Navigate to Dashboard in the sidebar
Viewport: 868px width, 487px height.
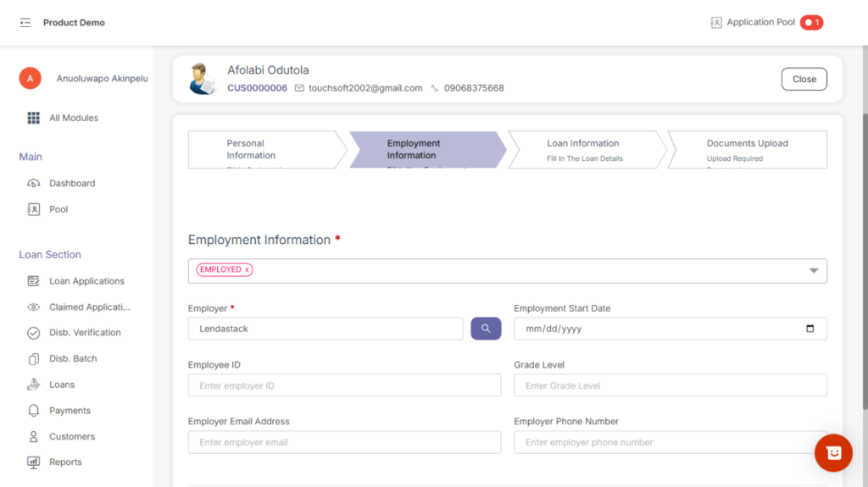(72, 183)
